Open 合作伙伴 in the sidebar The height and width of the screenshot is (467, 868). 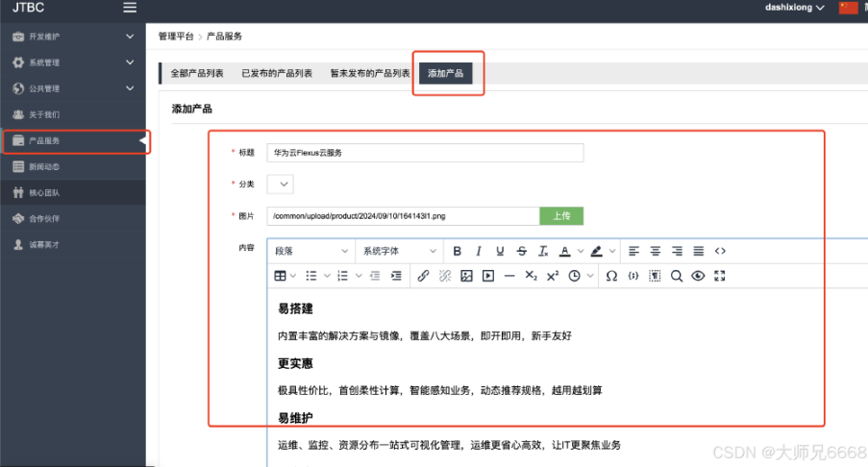[73, 218]
